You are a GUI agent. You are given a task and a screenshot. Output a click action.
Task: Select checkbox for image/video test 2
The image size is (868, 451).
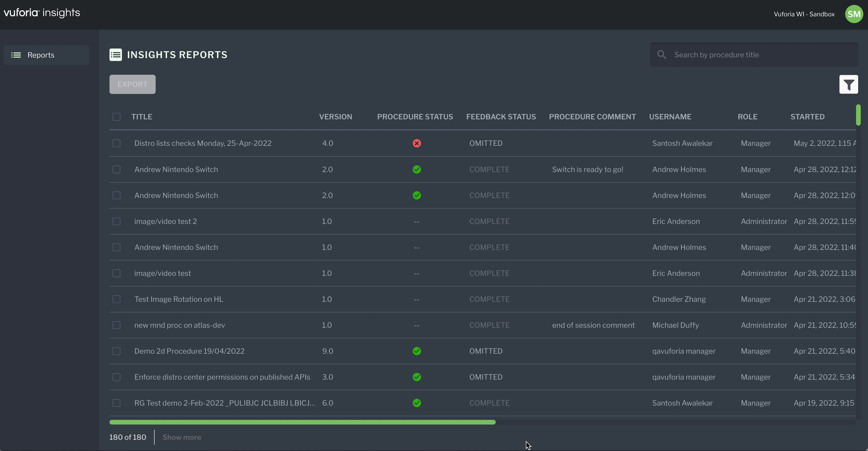(x=116, y=221)
